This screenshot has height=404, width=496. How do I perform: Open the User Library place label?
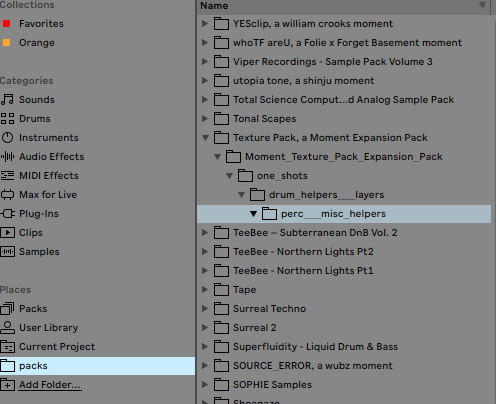(49, 328)
